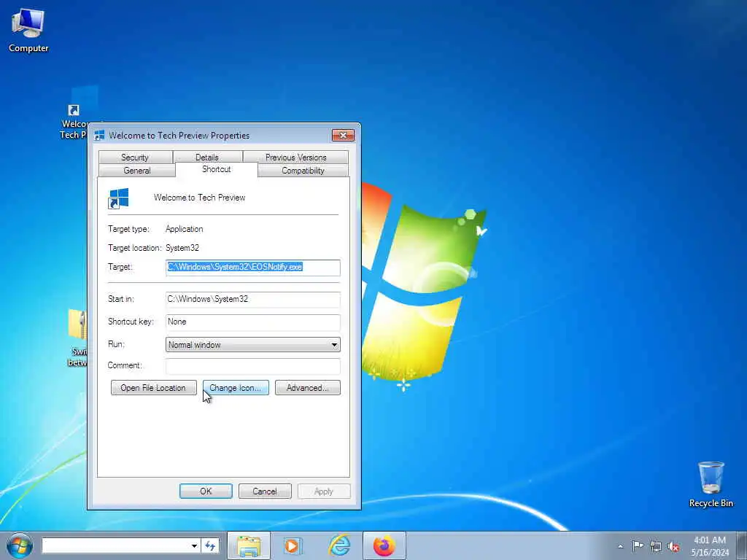Launch Internet Explorer from the taskbar

pos(339,545)
